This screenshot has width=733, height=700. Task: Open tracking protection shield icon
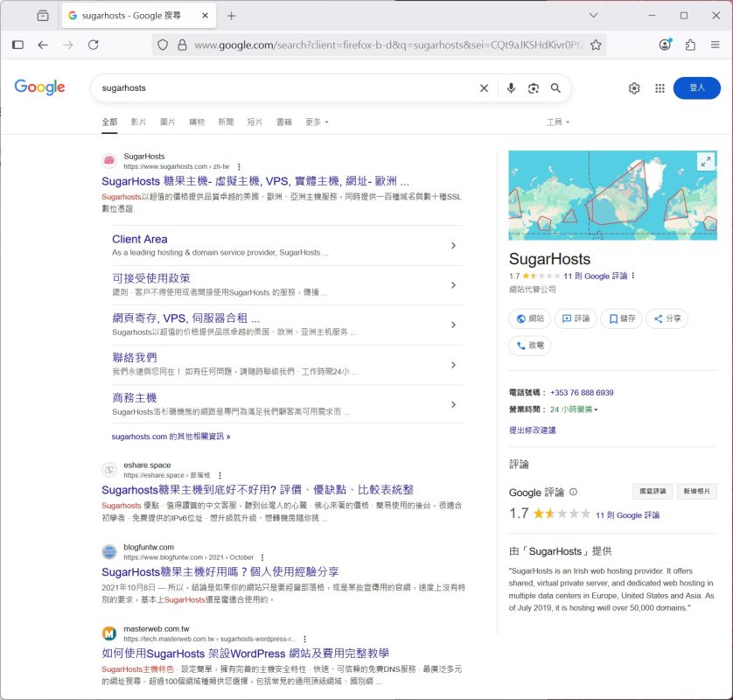[x=162, y=45]
